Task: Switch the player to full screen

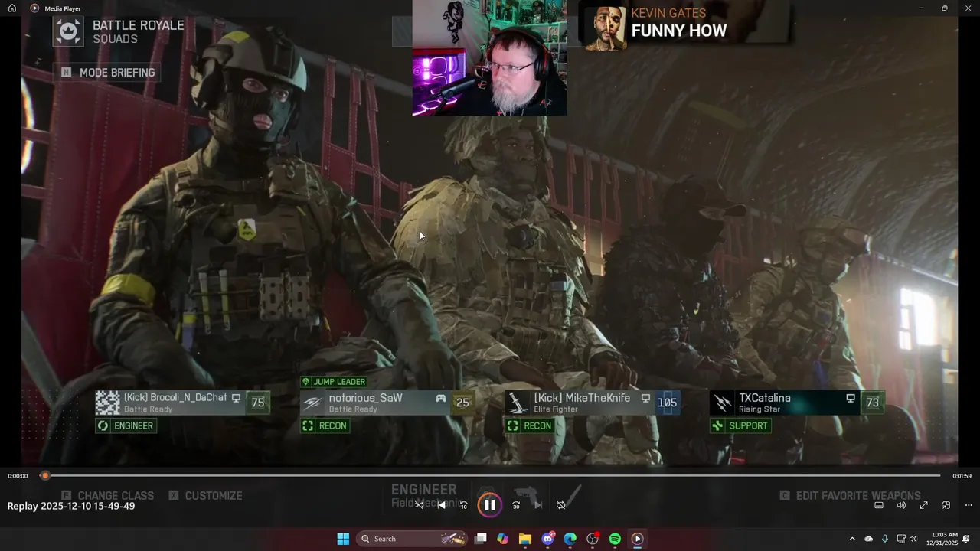Action: [923, 505]
